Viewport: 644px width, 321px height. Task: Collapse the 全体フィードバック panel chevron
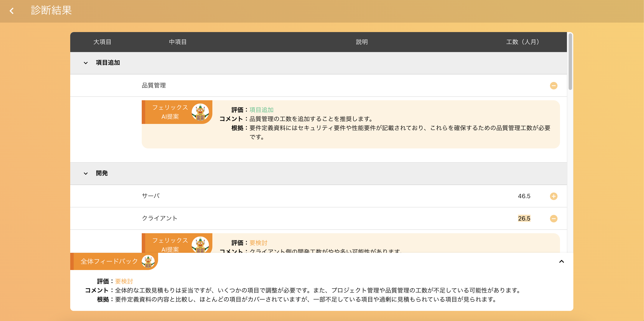562,261
